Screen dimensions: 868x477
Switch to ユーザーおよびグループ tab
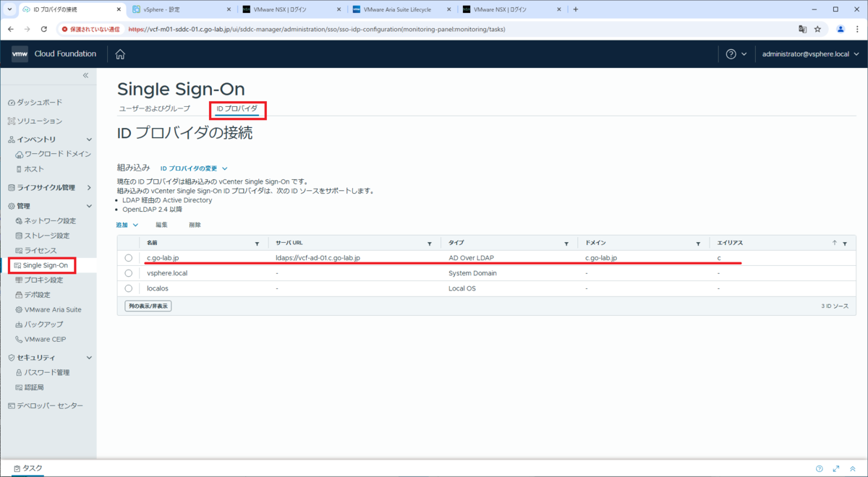(154, 108)
